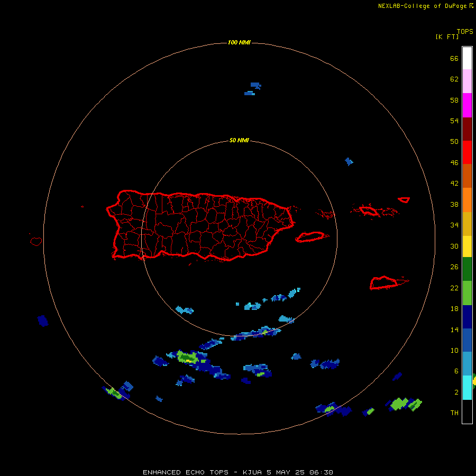Image resolution: width=476 pixels, height=476 pixels.
Task: Click the dark red legend color block
Action: click(x=467, y=129)
